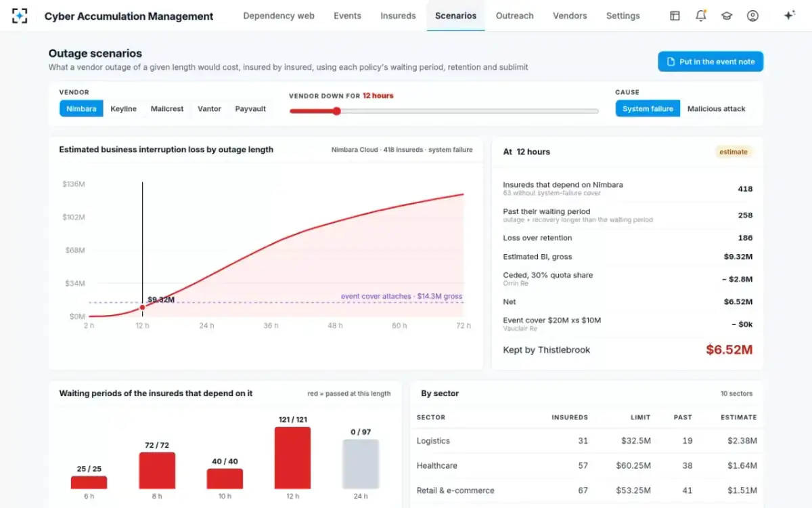
Task: Click the $6.52M Kept by Thistlebrook value
Action: point(729,350)
